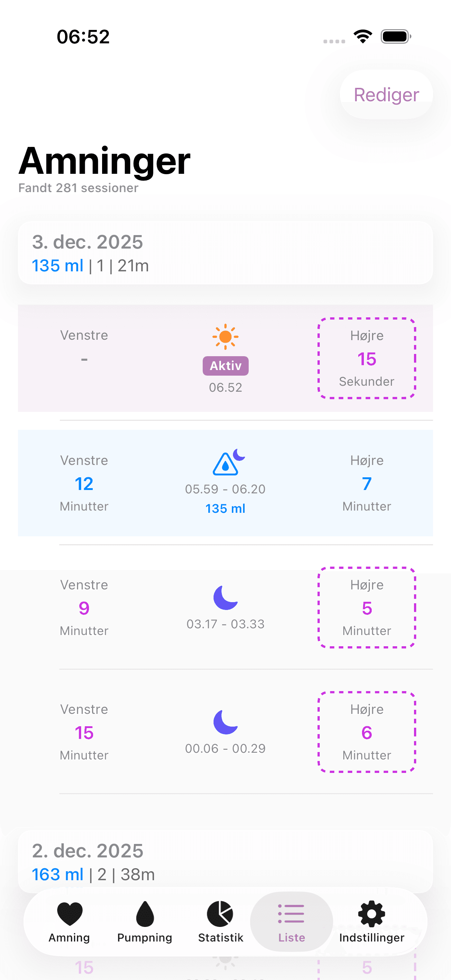
Task: Select the Højre 6 Minutter dashed box
Action: 366,732
